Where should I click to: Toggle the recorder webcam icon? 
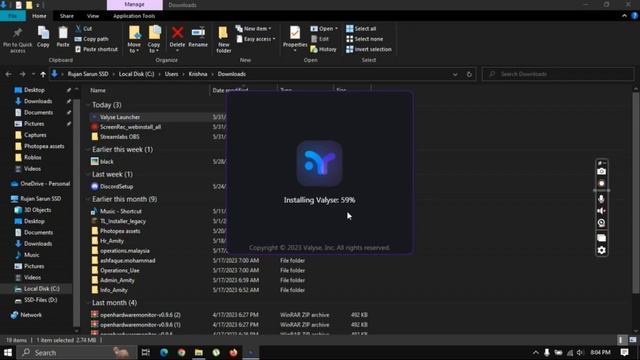(601, 223)
